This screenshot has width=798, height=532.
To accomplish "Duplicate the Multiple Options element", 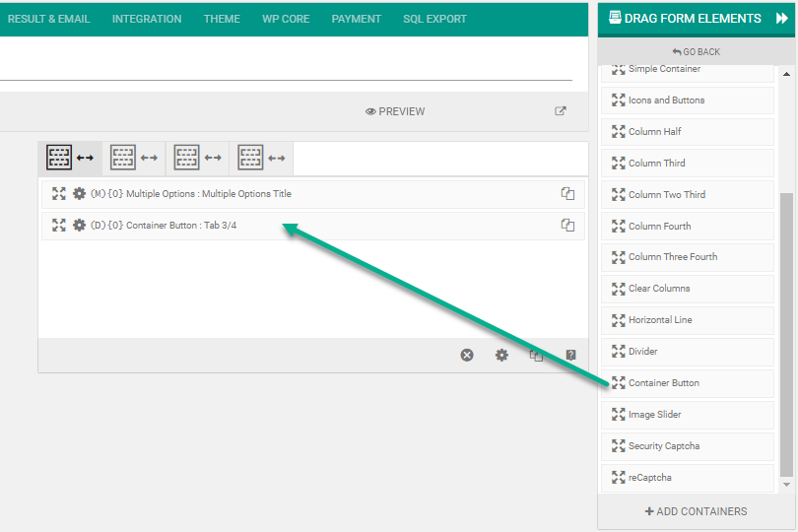I will tap(567, 194).
